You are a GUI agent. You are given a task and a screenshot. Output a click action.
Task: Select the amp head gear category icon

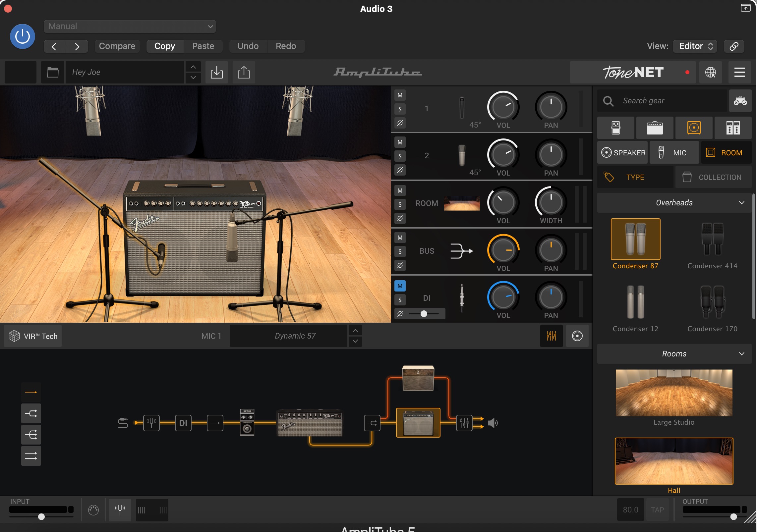pos(655,128)
